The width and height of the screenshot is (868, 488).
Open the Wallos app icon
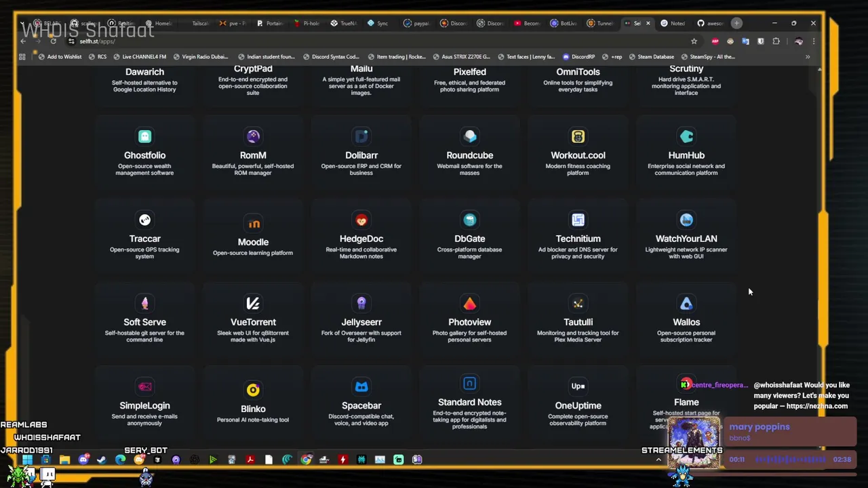point(686,303)
